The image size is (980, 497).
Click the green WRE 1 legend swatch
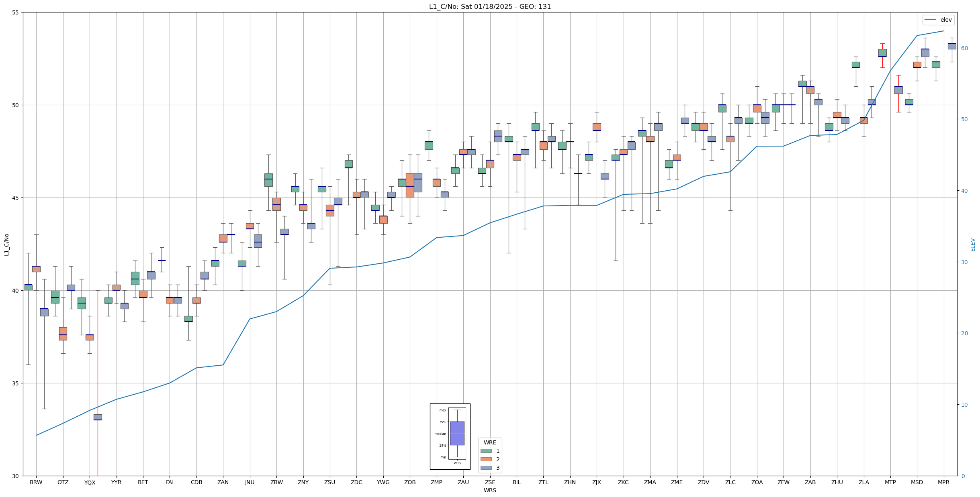[x=486, y=451]
